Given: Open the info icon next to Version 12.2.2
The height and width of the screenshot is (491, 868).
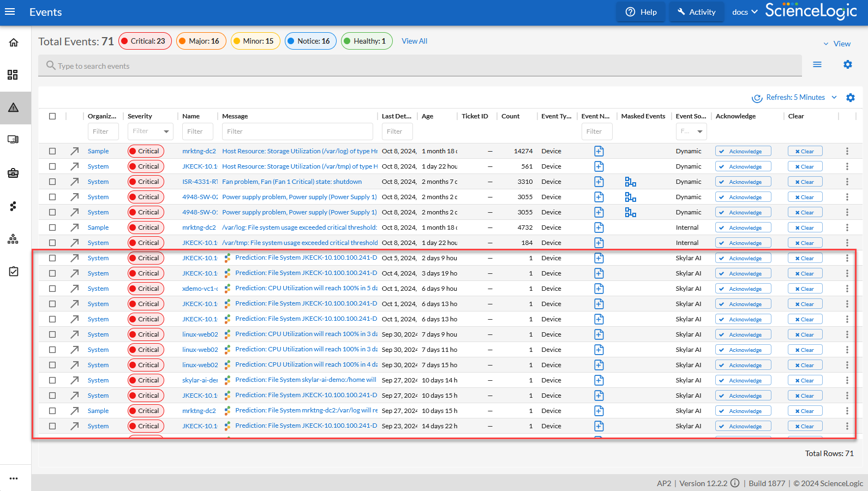Looking at the screenshot, I should coord(735,483).
